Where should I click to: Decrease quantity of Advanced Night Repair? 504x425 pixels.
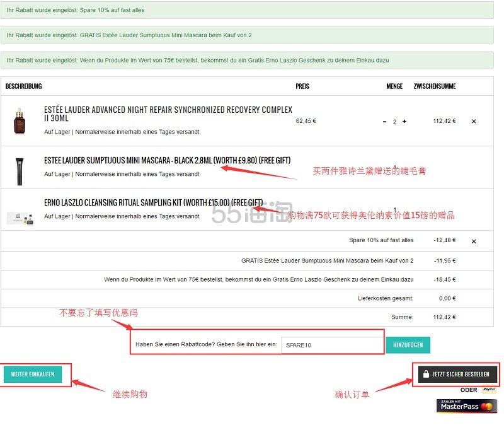tap(384, 122)
